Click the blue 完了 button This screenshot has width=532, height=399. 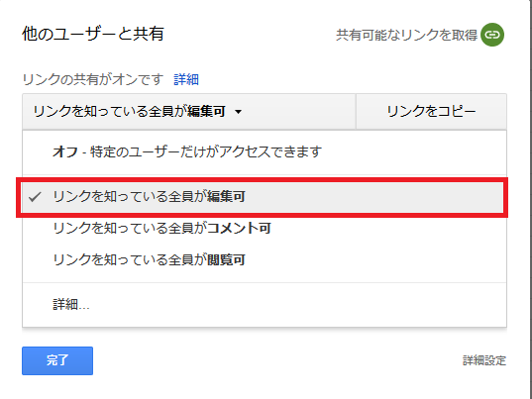[57, 360]
